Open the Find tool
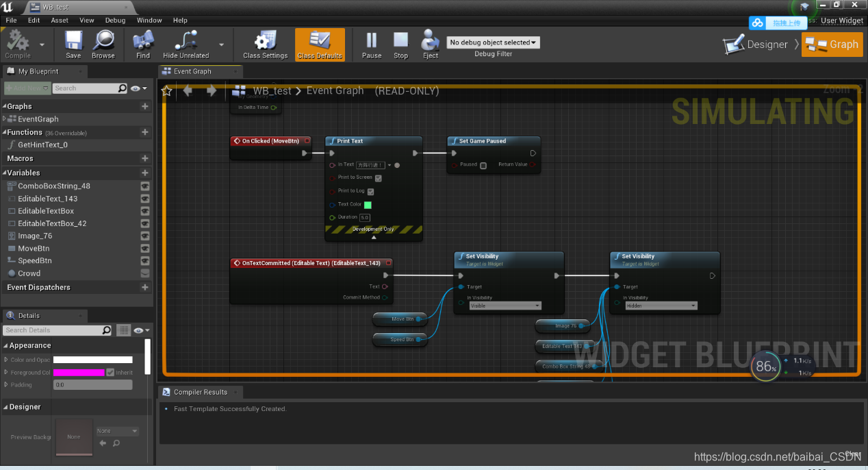 click(142, 43)
